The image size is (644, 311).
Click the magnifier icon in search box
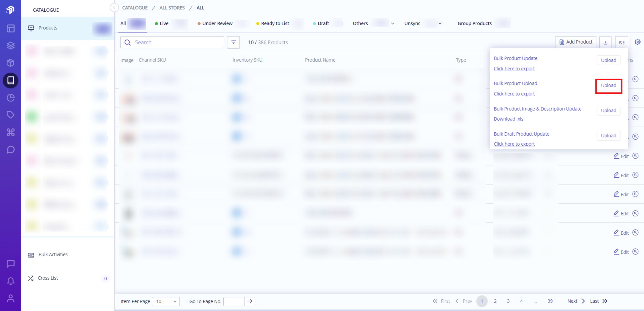coord(127,42)
